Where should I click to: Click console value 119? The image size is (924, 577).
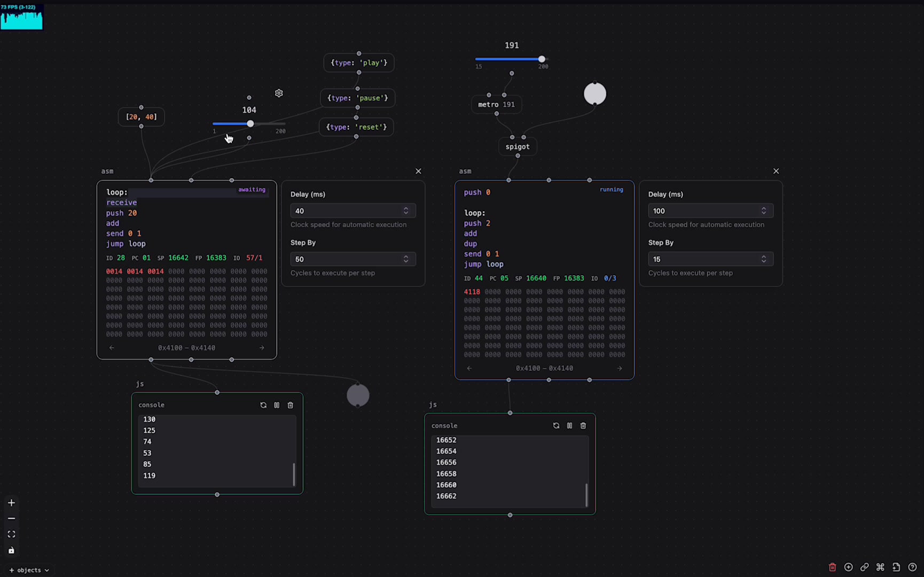click(150, 475)
